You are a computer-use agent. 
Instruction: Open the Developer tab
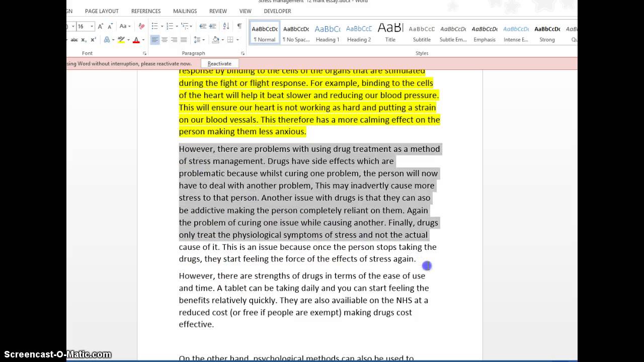tap(278, 11)
